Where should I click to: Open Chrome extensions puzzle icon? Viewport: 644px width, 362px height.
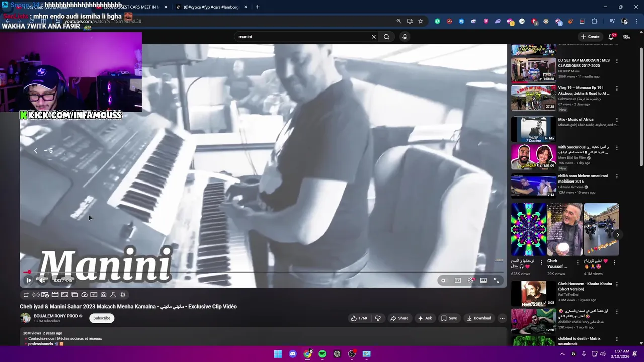click(595, 21)
